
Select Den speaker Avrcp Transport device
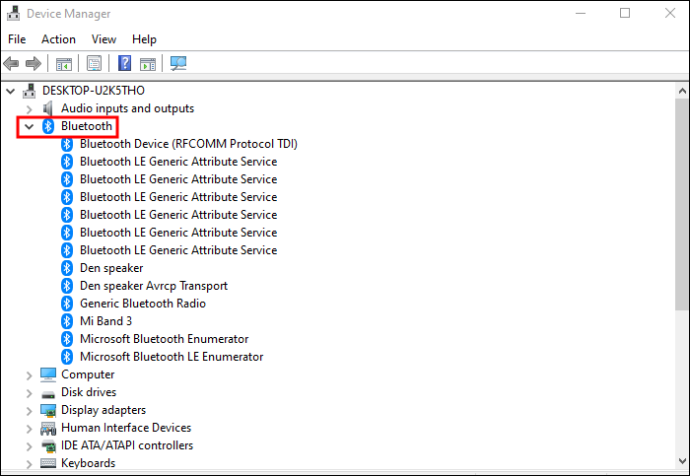(154, 286)
